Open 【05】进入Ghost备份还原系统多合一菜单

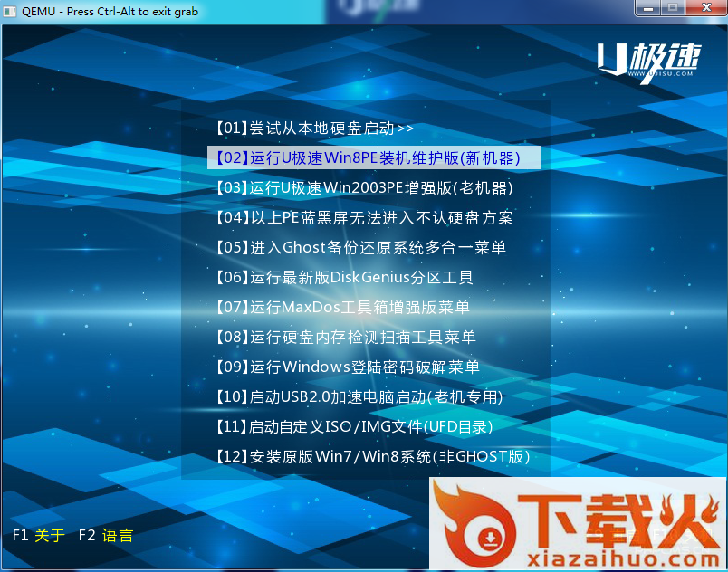[360, 247]
